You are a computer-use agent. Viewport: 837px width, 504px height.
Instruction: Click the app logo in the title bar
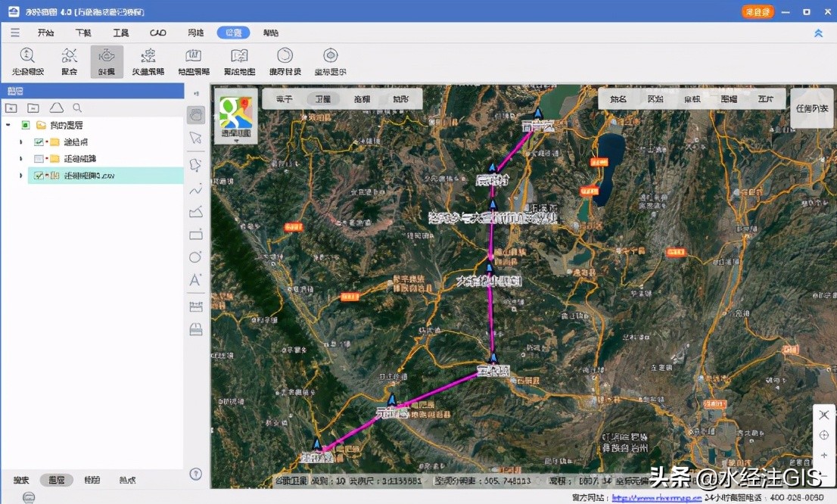tap(14, 11)
